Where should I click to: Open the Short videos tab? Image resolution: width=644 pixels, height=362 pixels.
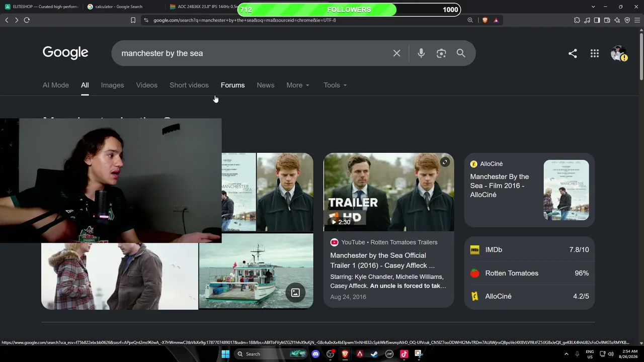(x=189, y=85)
